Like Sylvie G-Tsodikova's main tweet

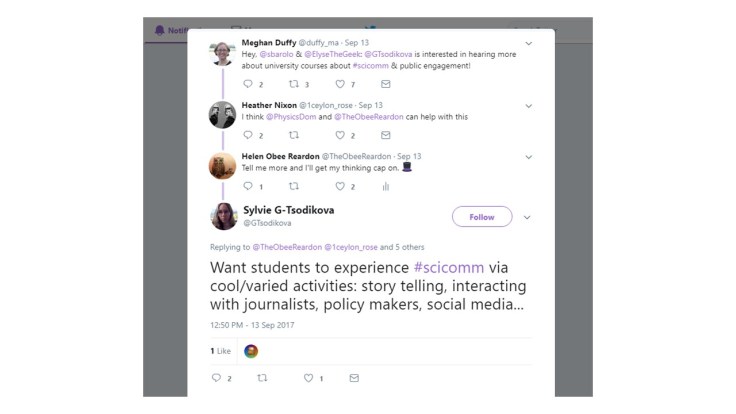point(309,378)
